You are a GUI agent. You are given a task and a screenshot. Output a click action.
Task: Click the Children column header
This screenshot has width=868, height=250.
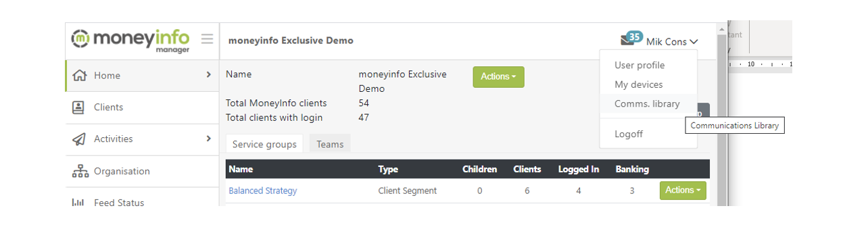[x=480, y=169]
